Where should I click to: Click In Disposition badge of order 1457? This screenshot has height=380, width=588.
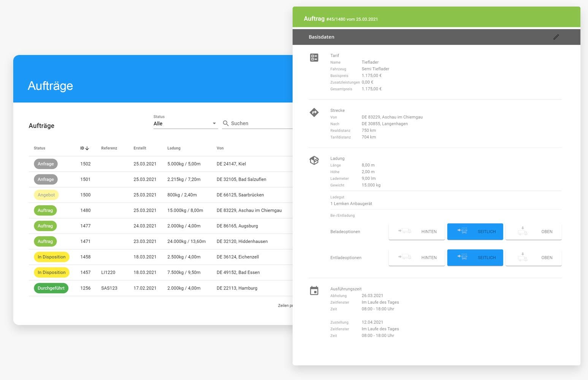(x=52, y=272)
